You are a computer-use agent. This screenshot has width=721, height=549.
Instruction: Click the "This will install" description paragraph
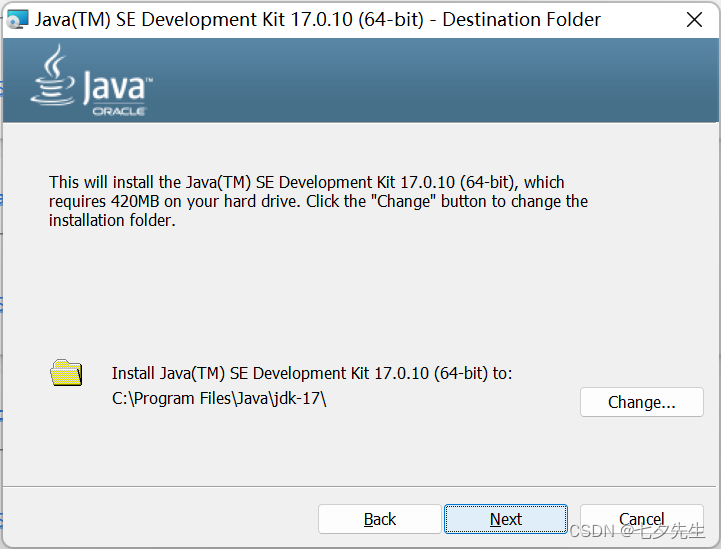tap(318, 201)
